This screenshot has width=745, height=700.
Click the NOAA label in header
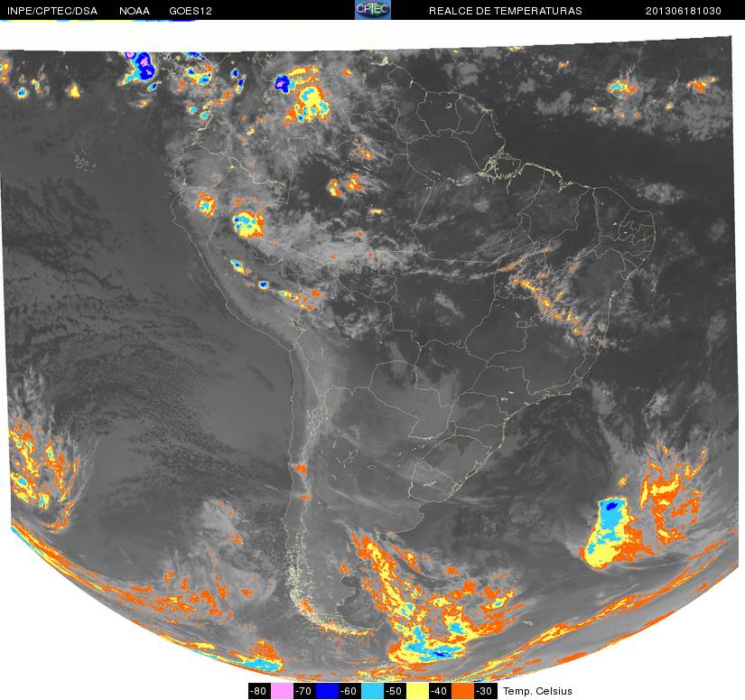135,11
